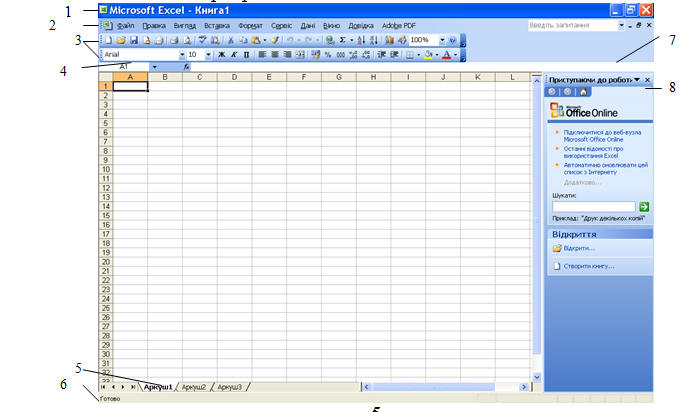Apply red Font Color A button
This screenshot has width=700, height=412.
pos(446,54)
